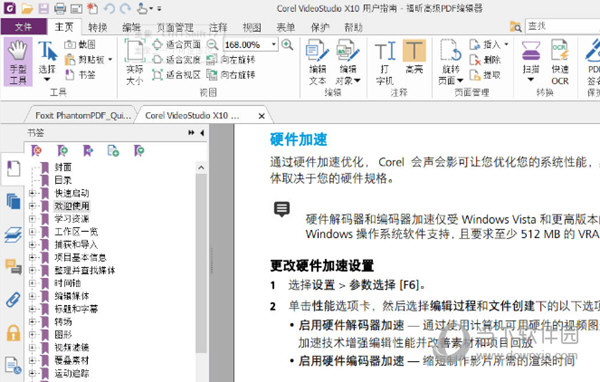The width and height of the screenshot is (600, 382).
Task: Open the Pages thumbnails side panel icon
Action: [x=13, y=201]
